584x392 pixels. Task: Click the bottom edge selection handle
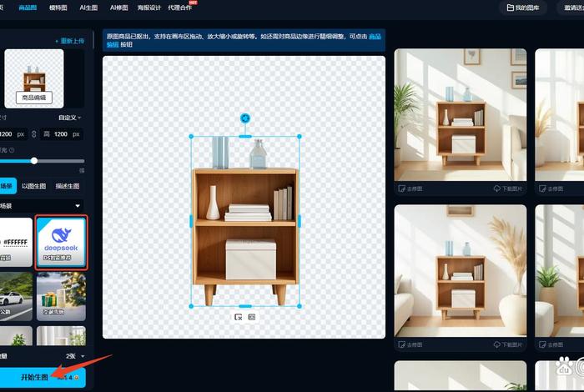245,306
